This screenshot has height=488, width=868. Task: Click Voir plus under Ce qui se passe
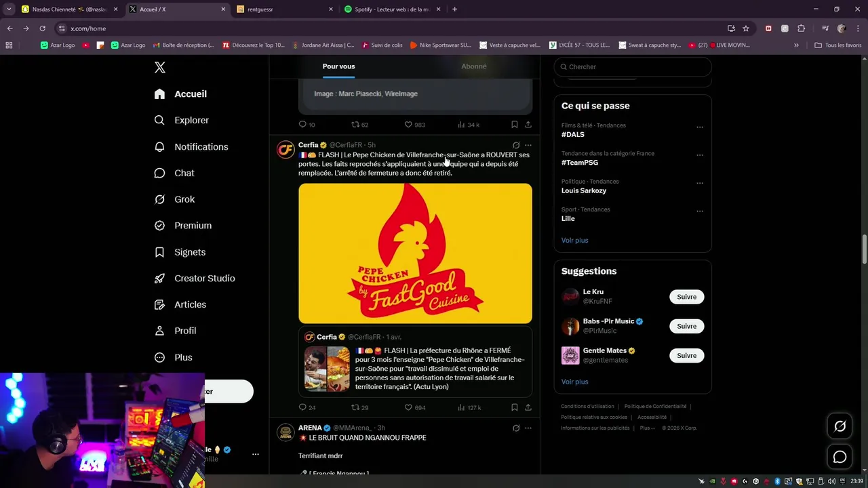pos(574,241)
